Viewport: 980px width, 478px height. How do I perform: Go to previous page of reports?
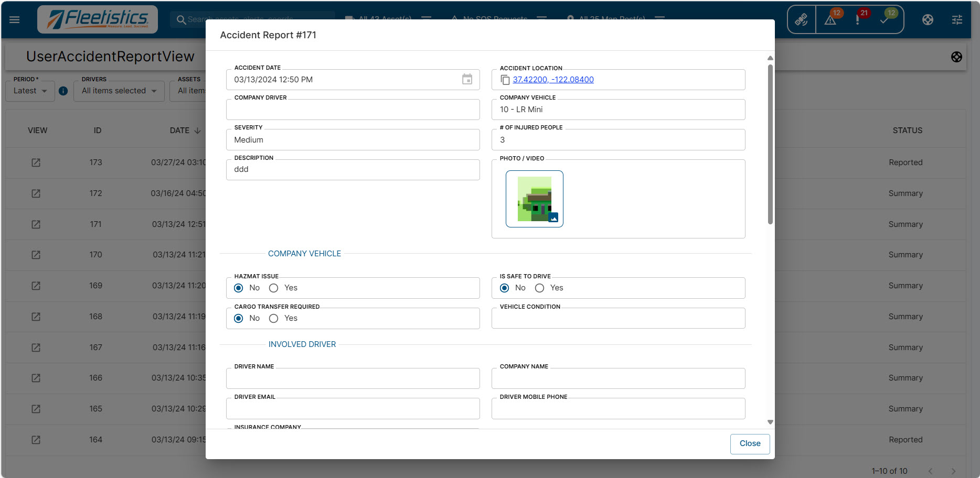[x=930, y=471]
